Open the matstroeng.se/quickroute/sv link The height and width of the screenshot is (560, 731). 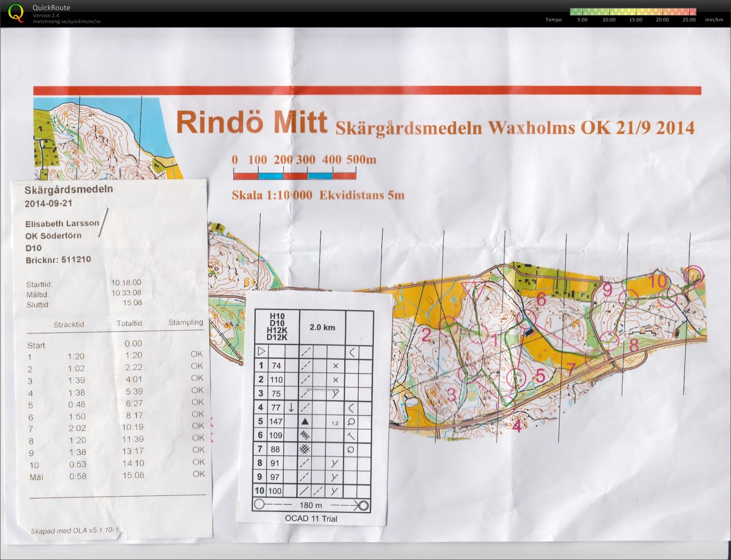tap(67, 21)
